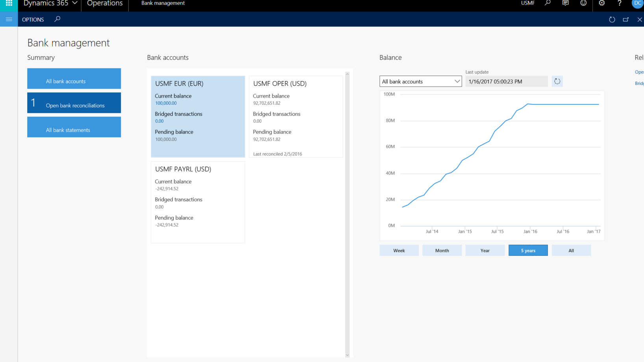Click USMF EUR bridged transactions 0.00 link
The width and height of the screenshot is (644, 362).
pyautogui.click(x=159, y=121)
